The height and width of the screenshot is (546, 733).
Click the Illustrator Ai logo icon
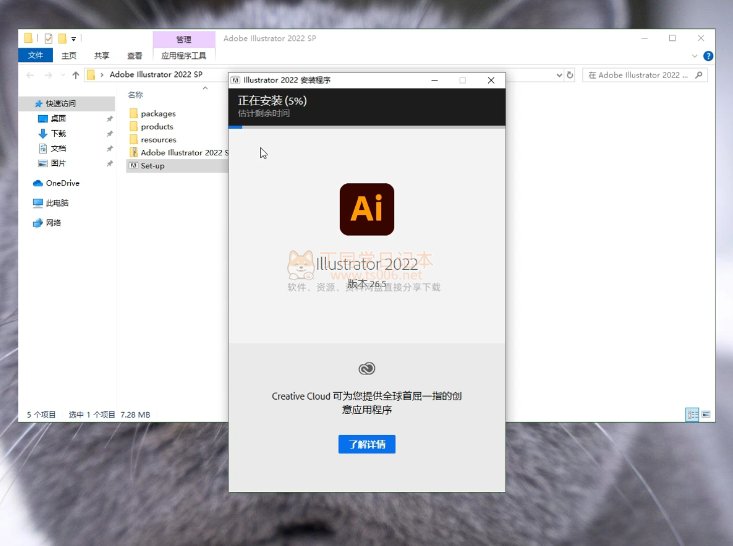[366, 209]
